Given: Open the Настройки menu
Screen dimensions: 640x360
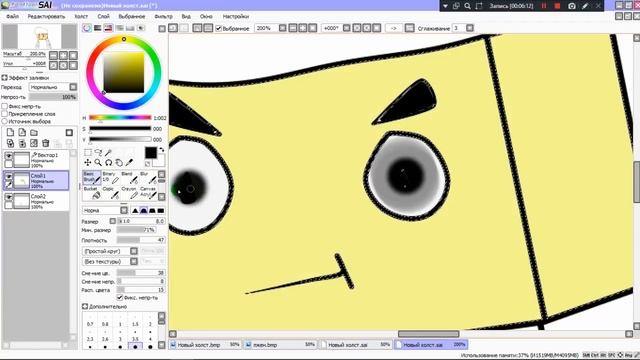Looking at the screenshot, I should (x=236, y=16).
